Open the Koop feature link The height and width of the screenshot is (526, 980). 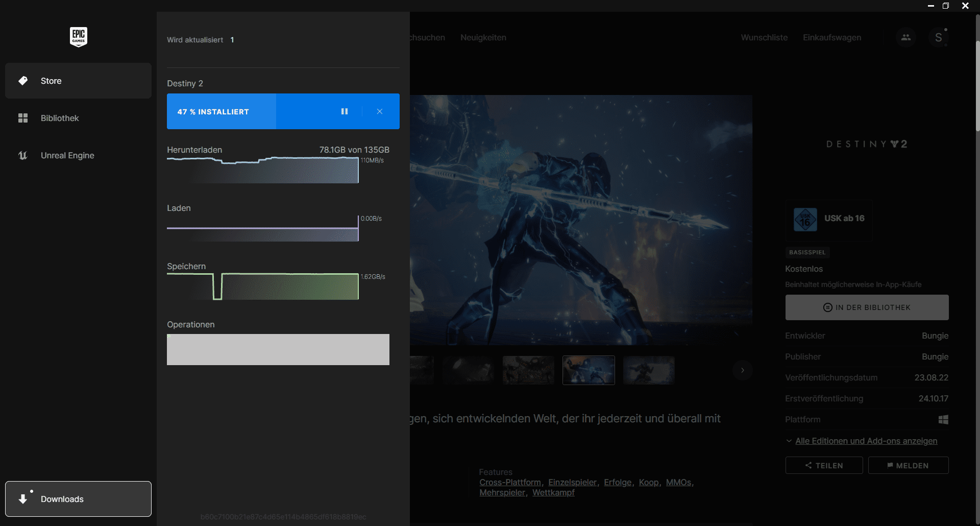(x=649, y=483)
